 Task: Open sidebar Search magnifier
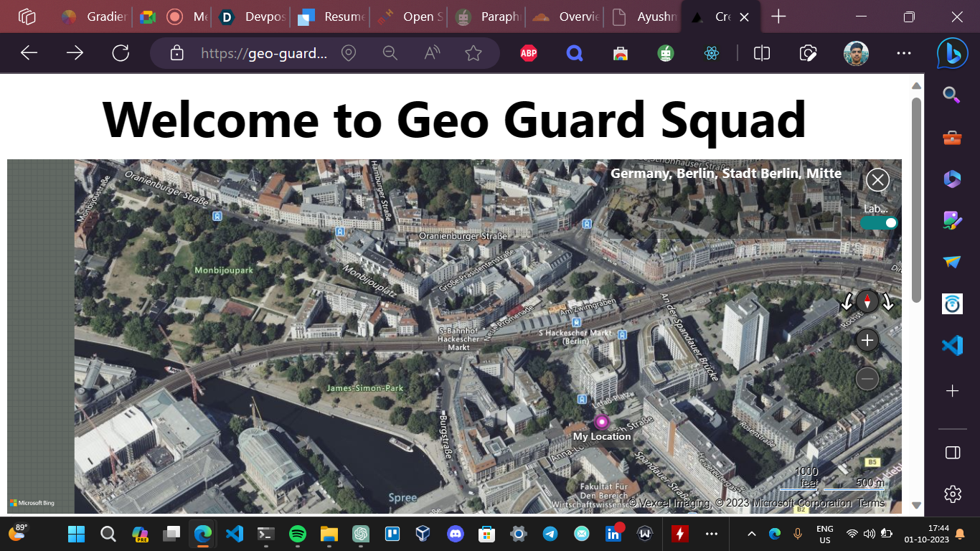952,95
